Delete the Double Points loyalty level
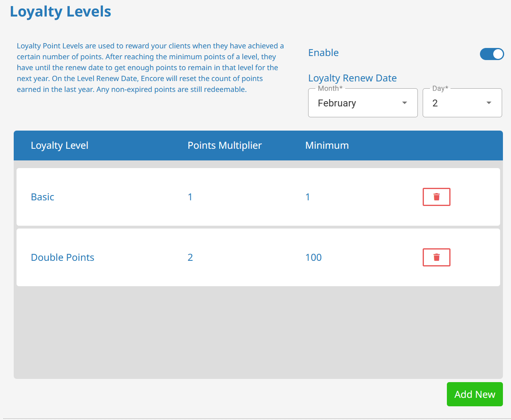Image resolution: width=511 pixels, height=420 pixels. [x=436, y=257]
